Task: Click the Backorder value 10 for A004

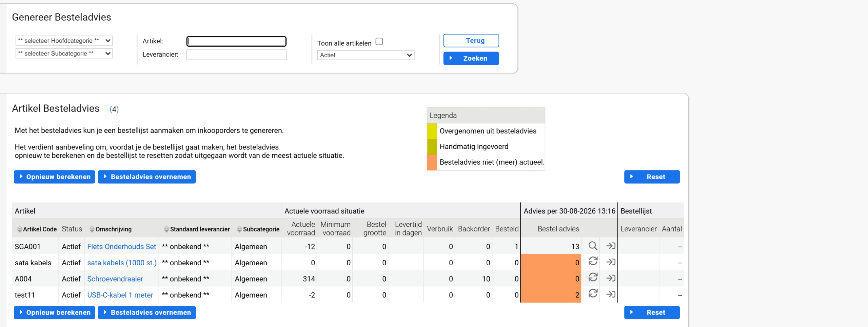Action: (x=486, y=279)
